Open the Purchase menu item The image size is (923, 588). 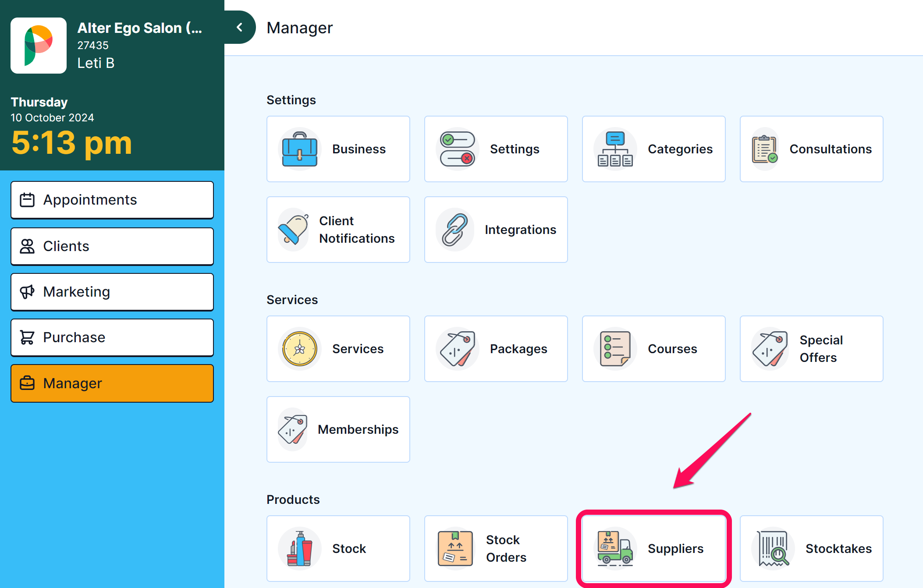pos(112,337)
